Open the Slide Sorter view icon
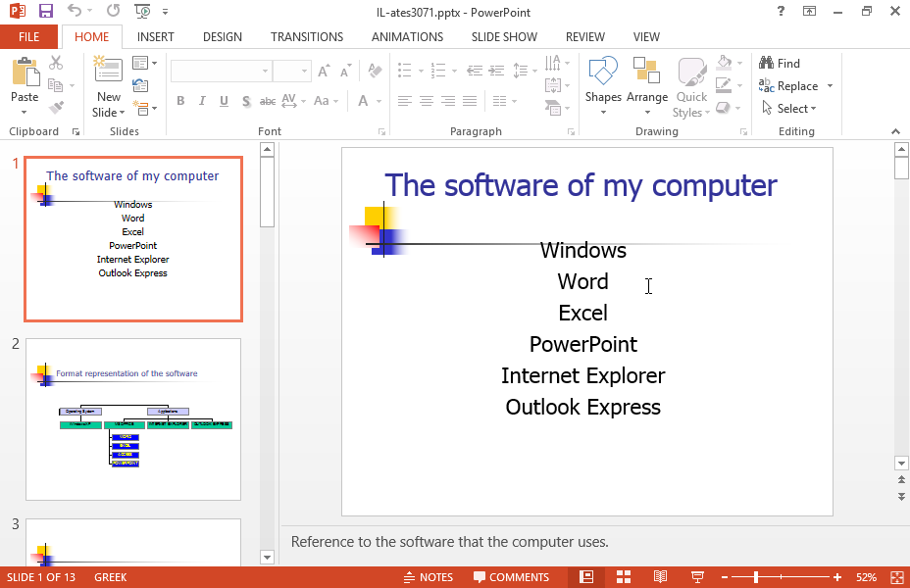Image resolution: width=910 pixels, height=588 pixels. [624, 577]
